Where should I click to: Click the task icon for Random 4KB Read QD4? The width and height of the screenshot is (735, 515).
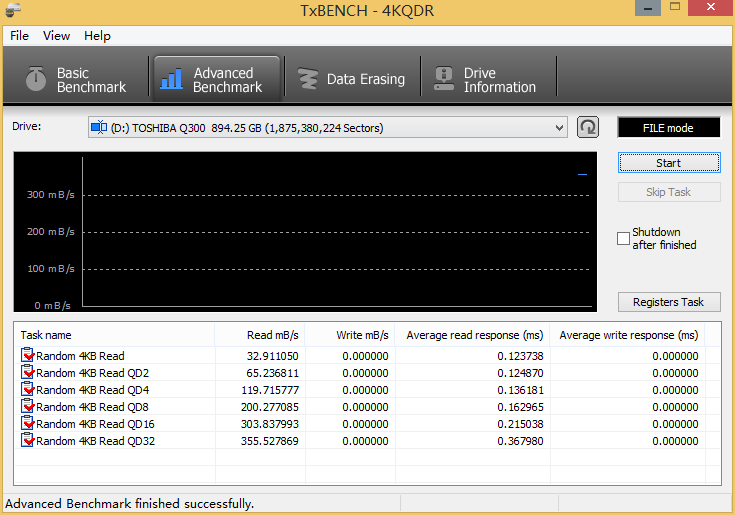tap(28, 389)
